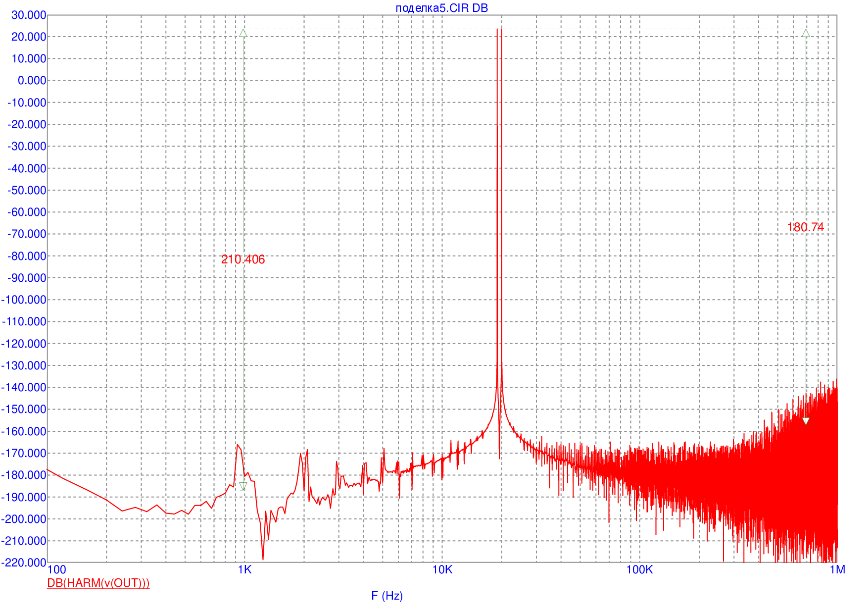
Task: Click the -200.000 Y-axis label
Action: coord(24,518)
